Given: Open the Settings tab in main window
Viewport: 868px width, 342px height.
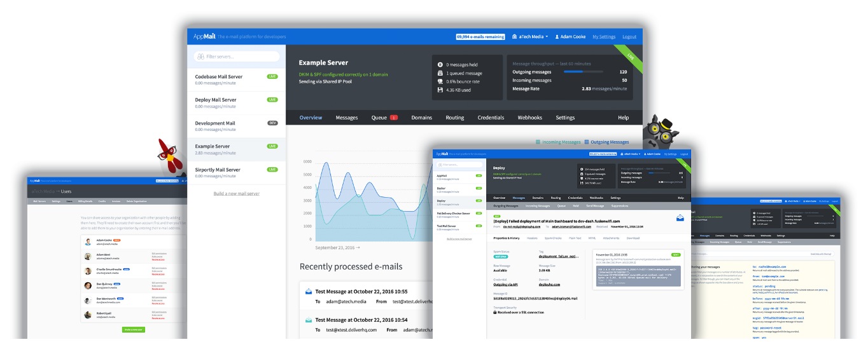Looking at the screenshot, I should click(565, 118).
